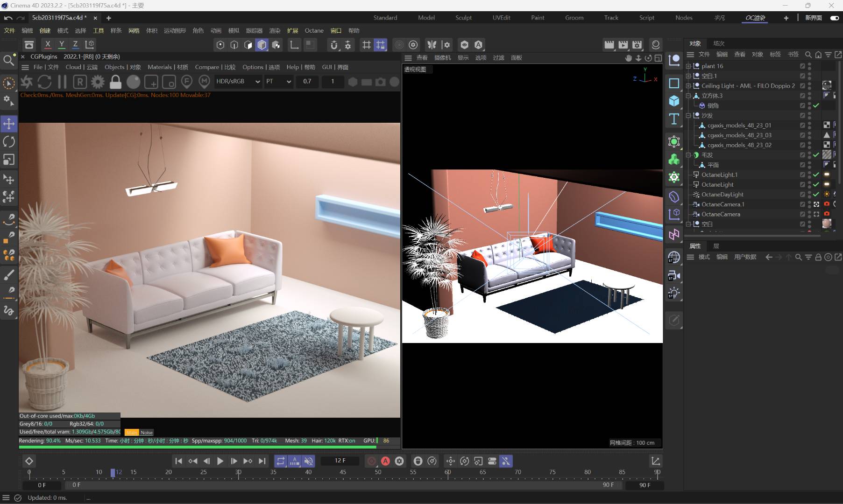Click the frame 12 timeline playhead marker
The width and height of the screenshot is (843, 504).
pos(113,473)
